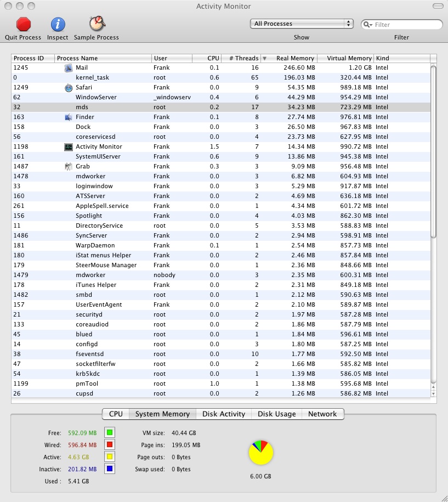Select the configd process row
Screen dimensions: 448x502
[x=221, y=344]
